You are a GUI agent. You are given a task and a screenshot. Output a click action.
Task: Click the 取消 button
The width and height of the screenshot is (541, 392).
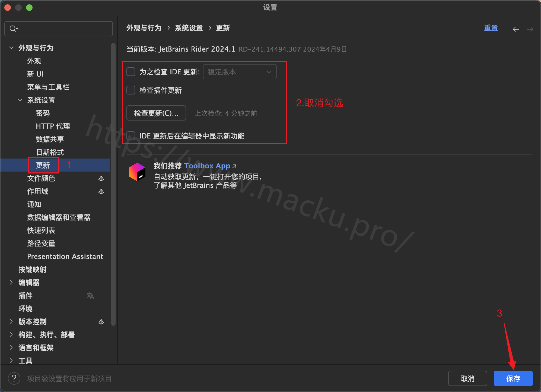(468, 378)
